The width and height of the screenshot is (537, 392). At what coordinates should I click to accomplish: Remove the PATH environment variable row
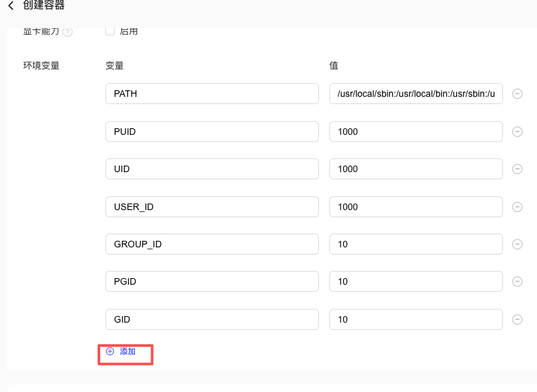click(x=517, y=94)
